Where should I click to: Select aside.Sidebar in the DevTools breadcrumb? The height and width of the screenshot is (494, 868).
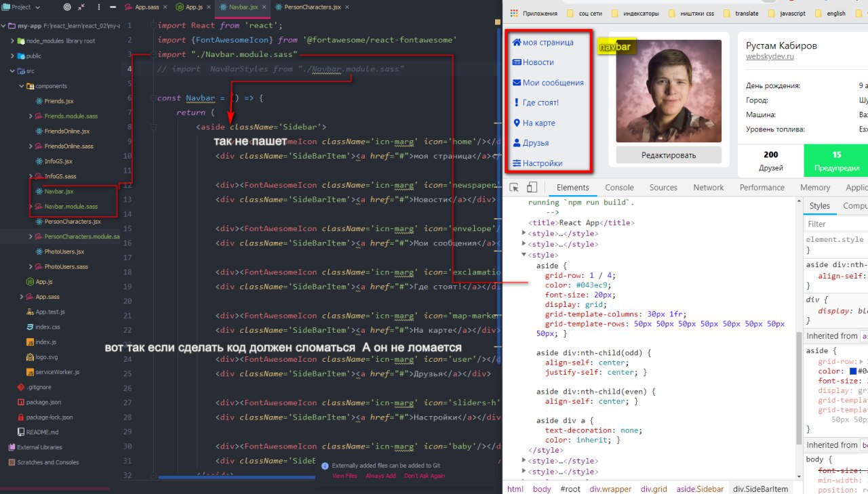tap(700, 489)
